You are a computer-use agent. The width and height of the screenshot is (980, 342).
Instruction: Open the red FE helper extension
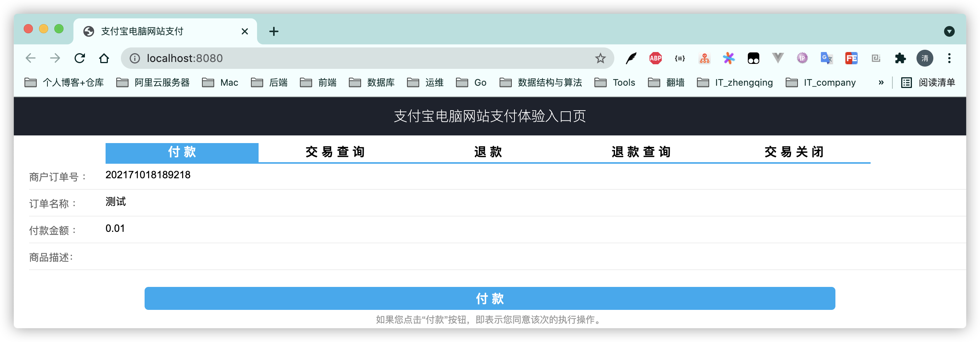851,58
